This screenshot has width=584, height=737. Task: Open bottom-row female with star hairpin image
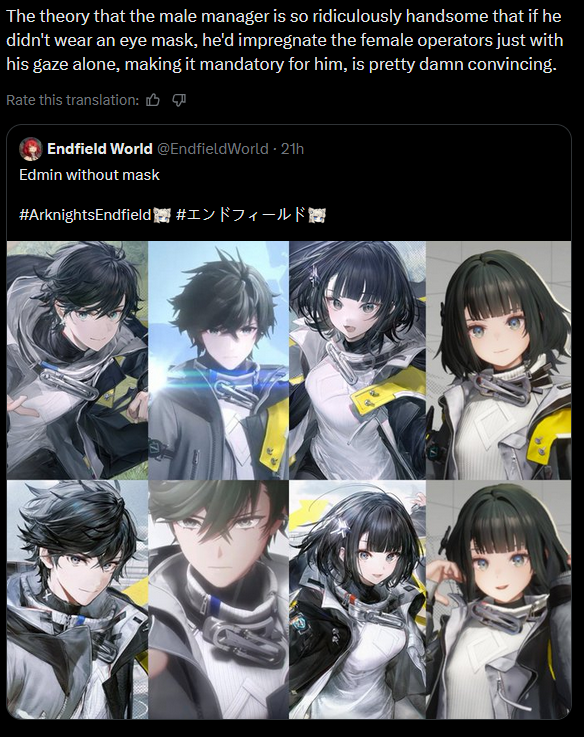click(357, 599)
